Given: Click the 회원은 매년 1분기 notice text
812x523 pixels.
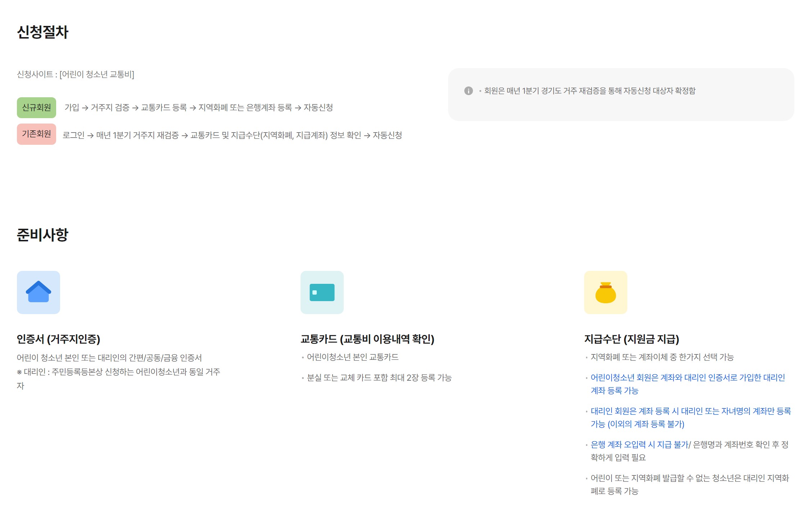Looking at the screenshot, I should pos(590,91).
